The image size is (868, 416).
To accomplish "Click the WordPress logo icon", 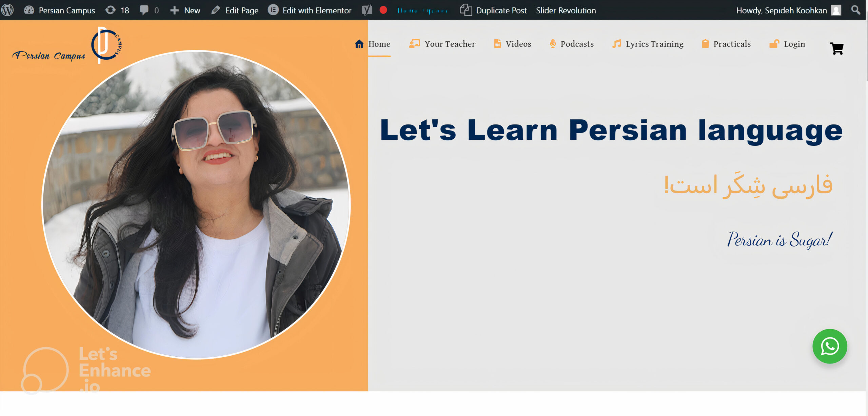I will [7, 10].
